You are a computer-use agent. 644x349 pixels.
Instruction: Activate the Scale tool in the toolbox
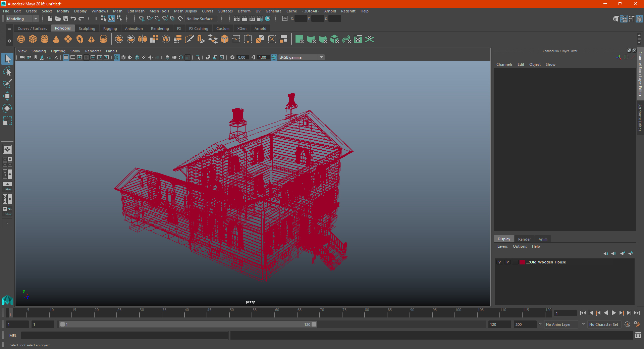(x=7, y=121)
